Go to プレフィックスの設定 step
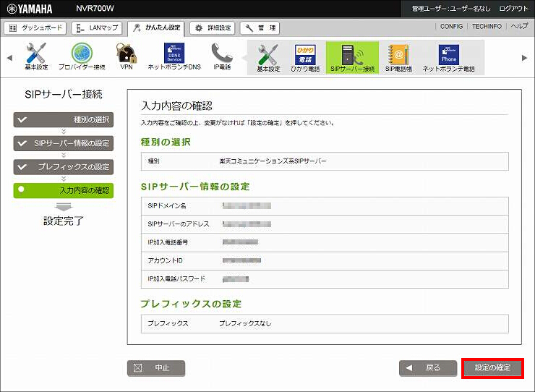Viewport: 535px width, 392px height. click(x=64, y=166)
